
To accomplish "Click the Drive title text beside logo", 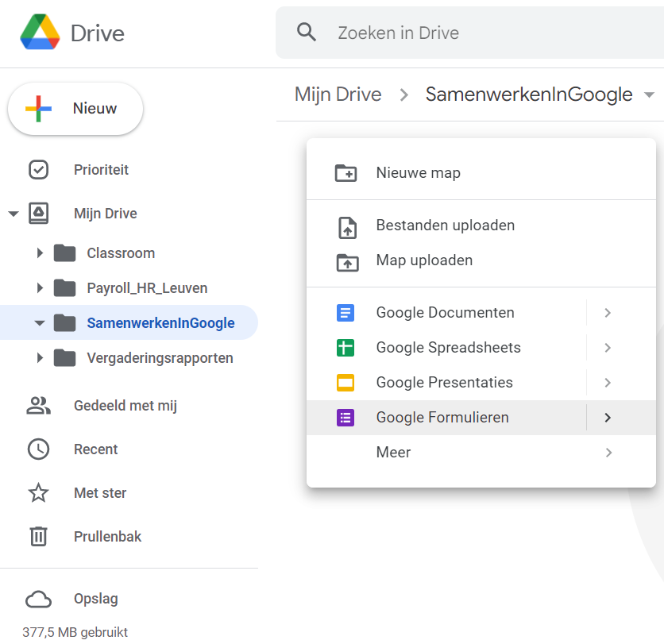I will 98,33.
